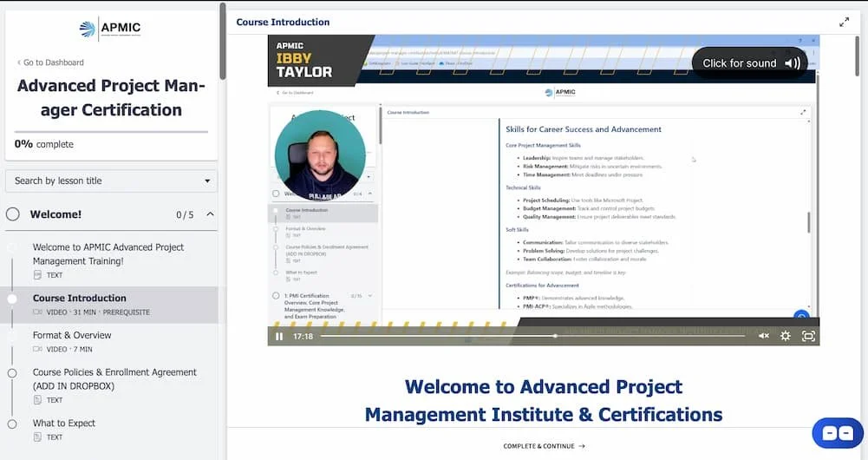
Task: Click 'Advanced Project Manager Certification' course title
Action: 111,97
